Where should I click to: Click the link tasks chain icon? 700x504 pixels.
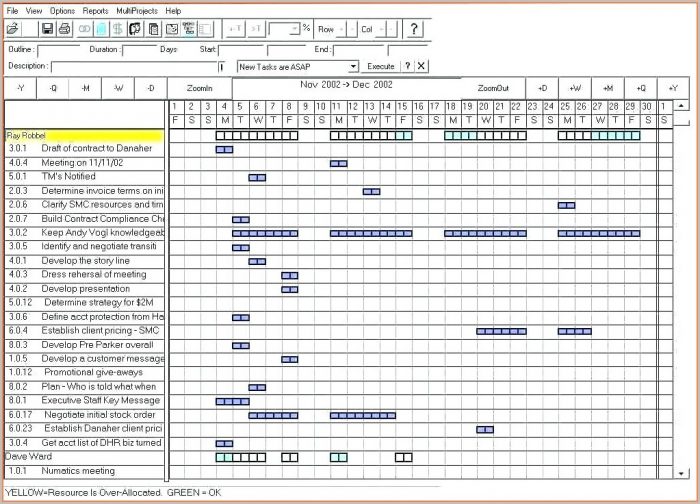tap(84, 29)
